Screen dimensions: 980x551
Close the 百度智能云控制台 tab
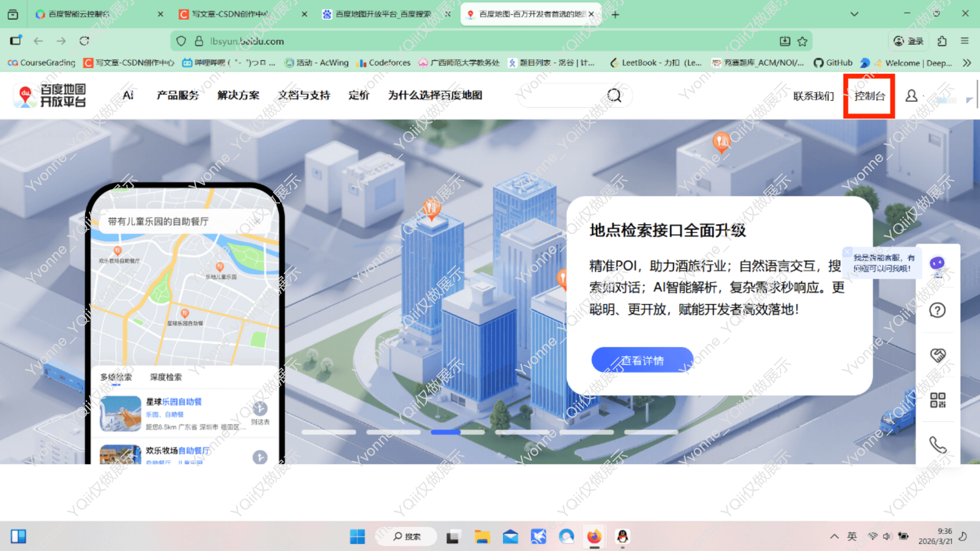(x=160, y=14)
